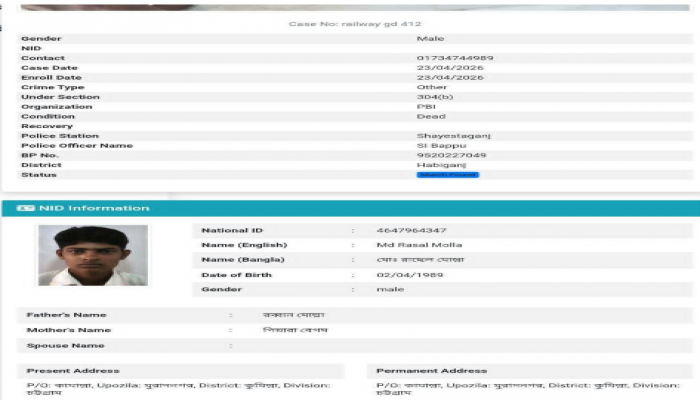Screen dimensions: 700x400
Task: Select the Contact phone number value
Action: coord(454,58)
